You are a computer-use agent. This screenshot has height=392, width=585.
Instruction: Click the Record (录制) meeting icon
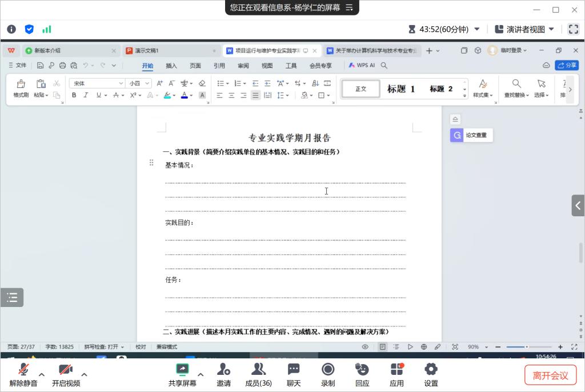pos(328,370)
